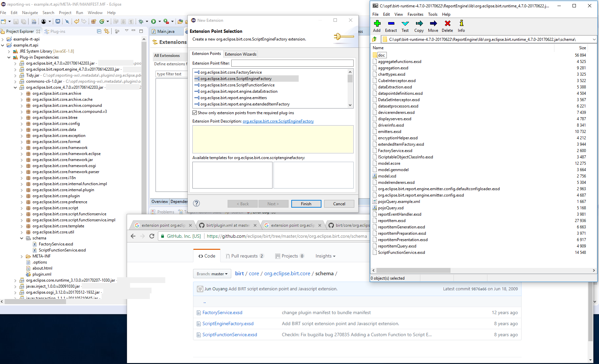
Task: Click Collapse All in Project Explorer
Action: coord(99,31)
